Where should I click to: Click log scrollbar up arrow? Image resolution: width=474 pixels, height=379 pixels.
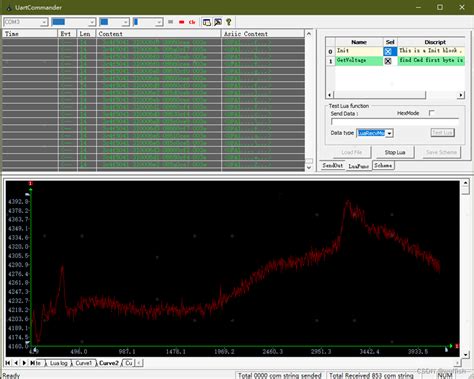pos(309,34)
